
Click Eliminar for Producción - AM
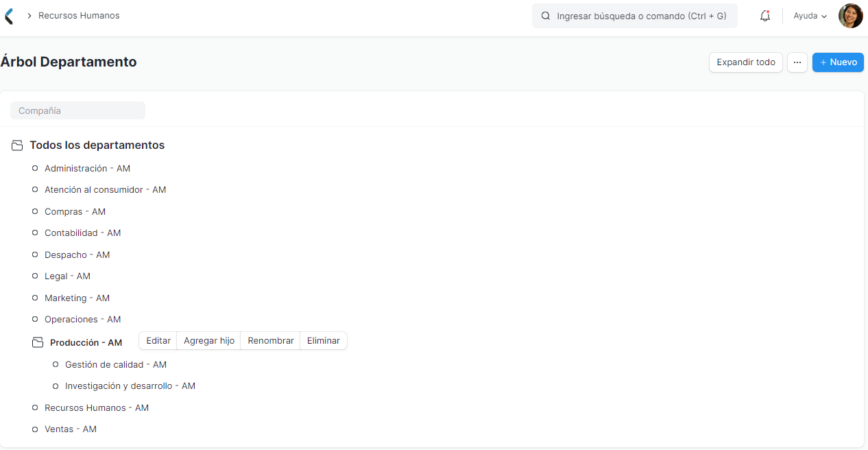pos(324,341)
